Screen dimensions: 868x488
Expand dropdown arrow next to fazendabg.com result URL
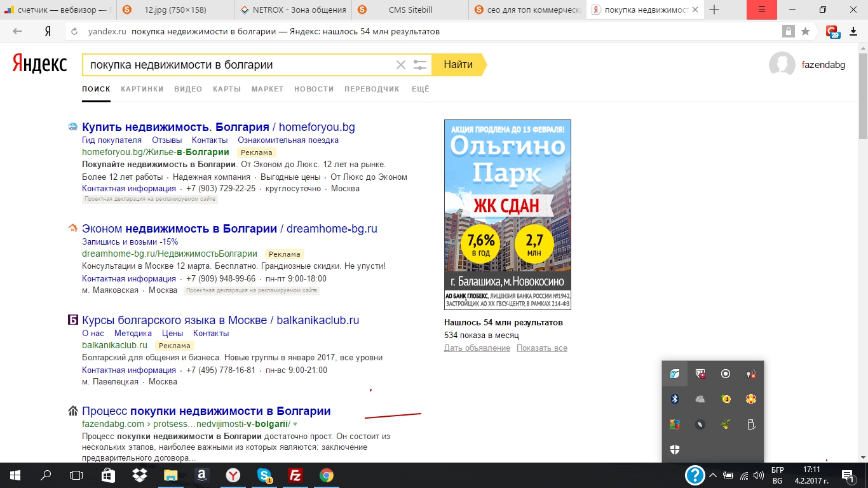click(295, 424)
